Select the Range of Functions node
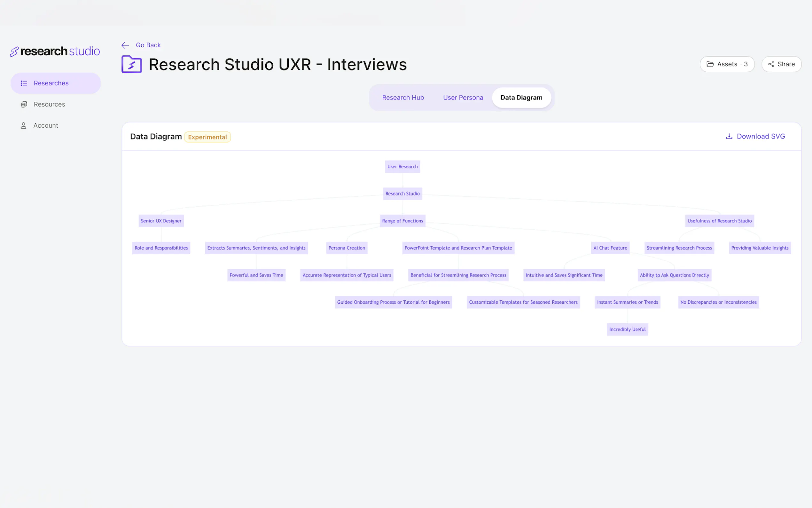 coord(402,221)
